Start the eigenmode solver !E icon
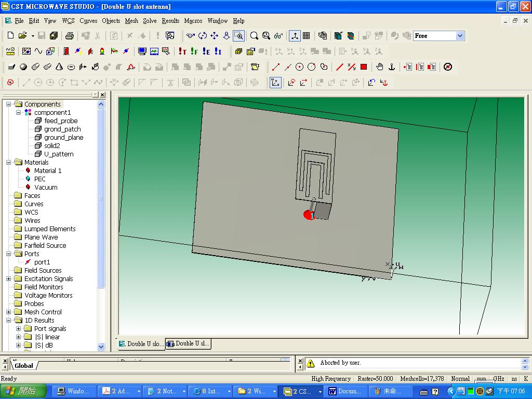Image resolution: width=532 pixels, height=399 pixels. pos(206,51)
